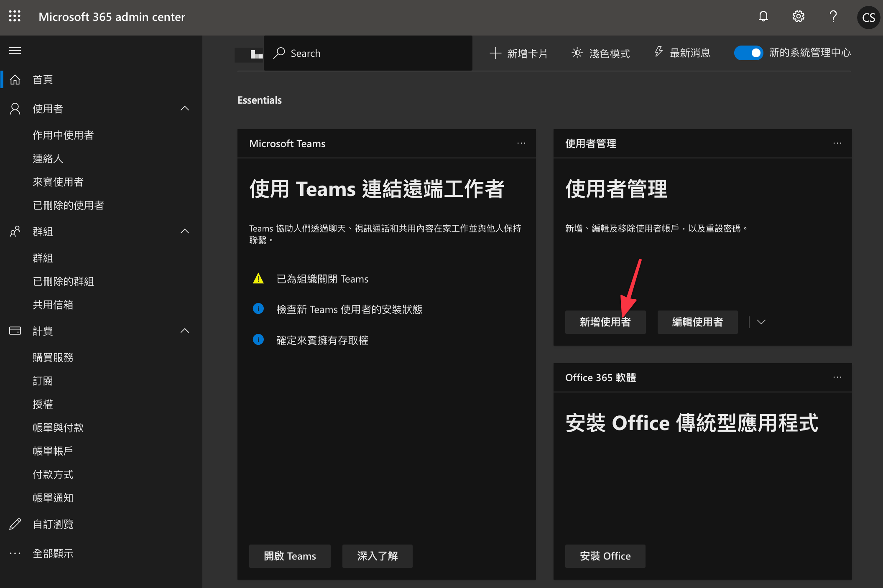Screen dimensions: 883x588
Task: Click the lightning icon for 最新消息
Action: [x=658, y=52]
